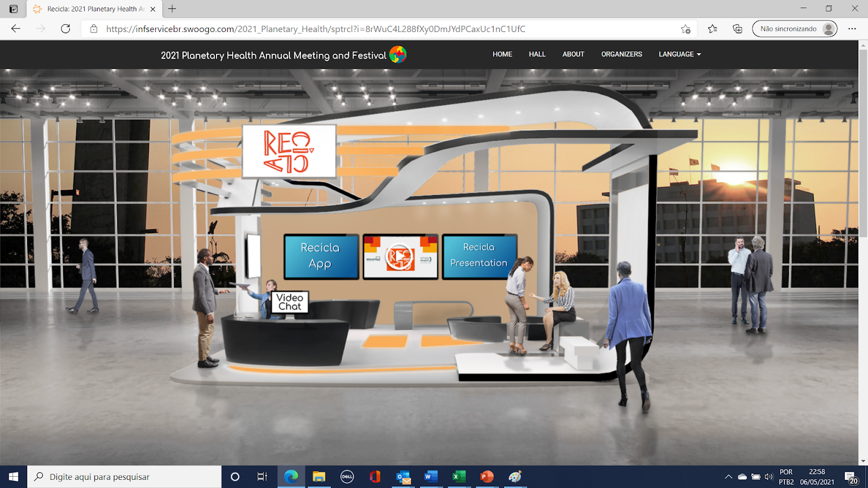Viewport: 868px width, 488px height.
Task: Start a Video Chat
Action: (290, 302)
